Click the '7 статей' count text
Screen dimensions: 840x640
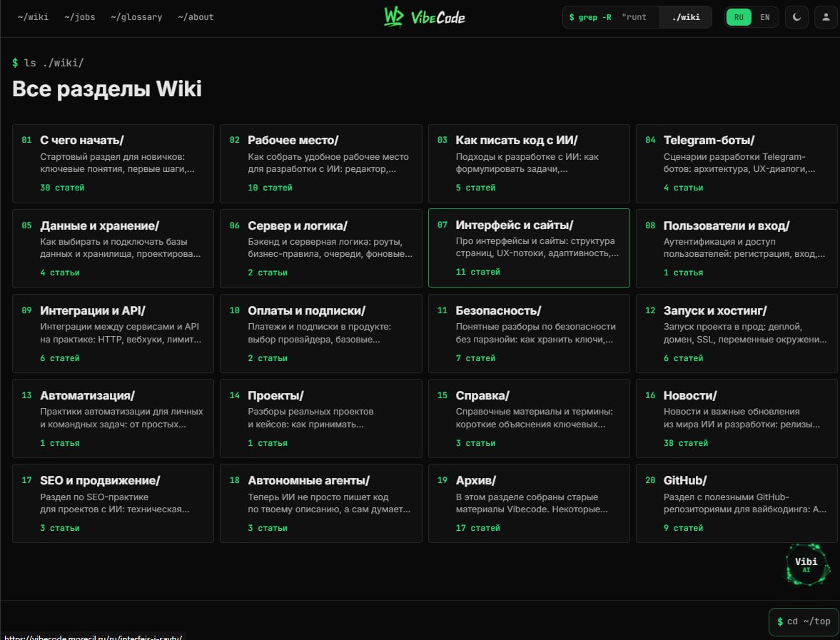[475, 358]
